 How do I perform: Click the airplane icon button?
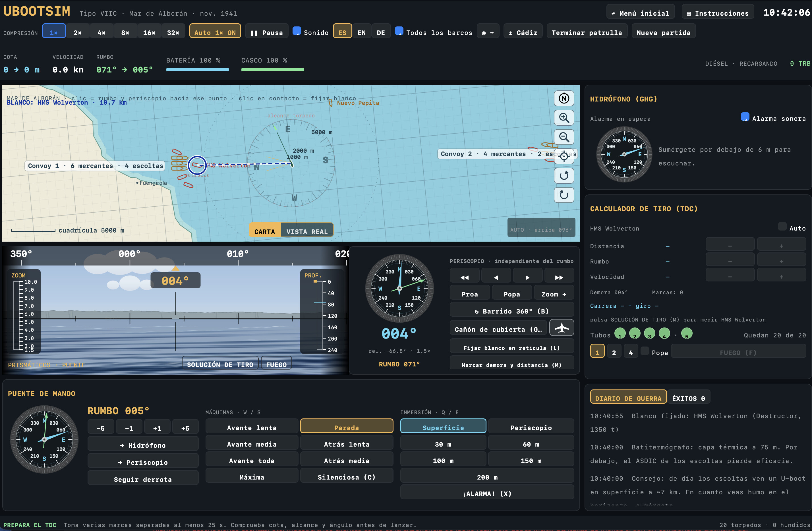coord(562,328)
